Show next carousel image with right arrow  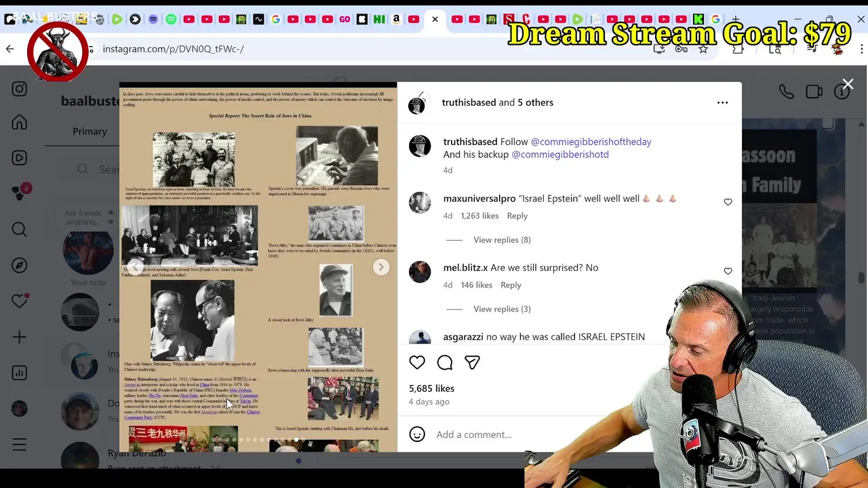381,267
